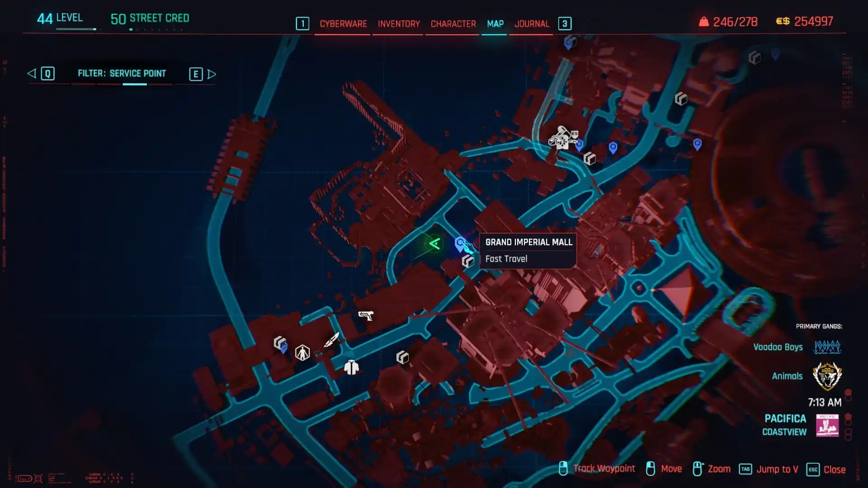The height and width of the screenshot is (488, 868).
Task: Click the 254997 eddies amount
Action: (x=813, y=21)
